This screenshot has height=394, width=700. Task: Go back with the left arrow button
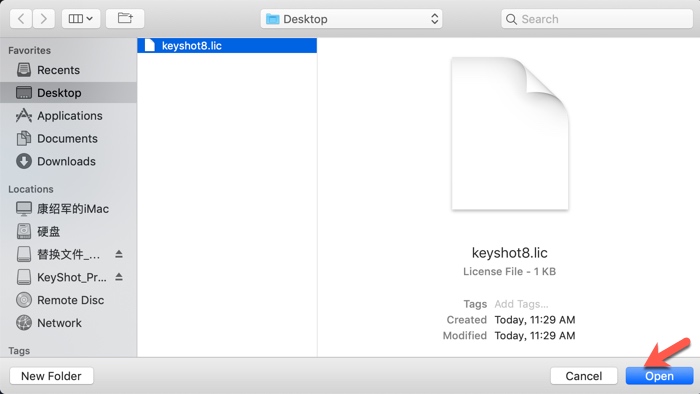[x=21, y=19]
